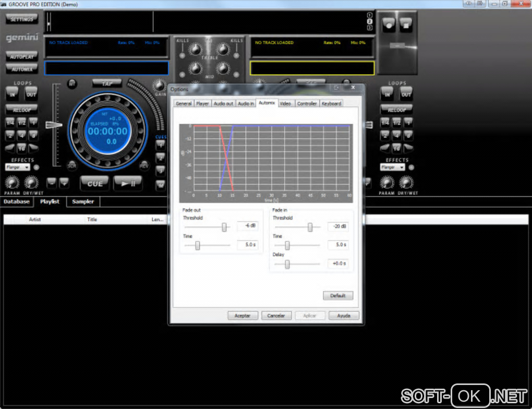Open the Controller tab in Options
Viewport: 532px width, 409px height.
307,103
